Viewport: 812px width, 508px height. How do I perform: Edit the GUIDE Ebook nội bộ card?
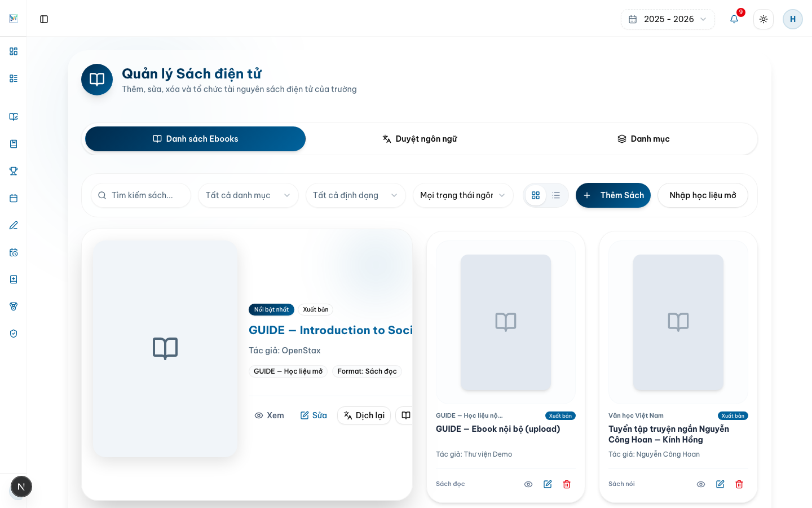tap(548, 484)
